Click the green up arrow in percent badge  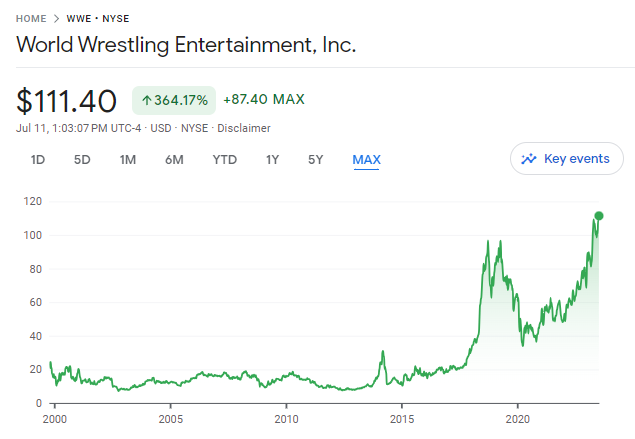146,100
